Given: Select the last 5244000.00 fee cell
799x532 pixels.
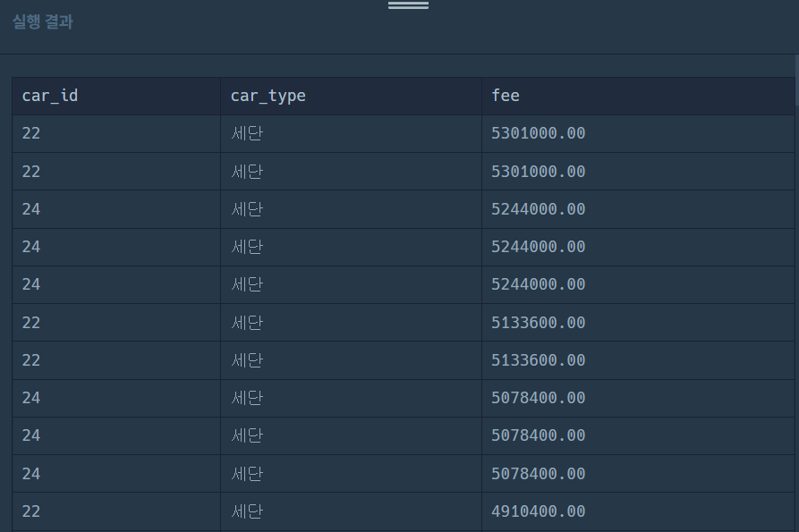Looking at the screenshot, I should [538, 284].
